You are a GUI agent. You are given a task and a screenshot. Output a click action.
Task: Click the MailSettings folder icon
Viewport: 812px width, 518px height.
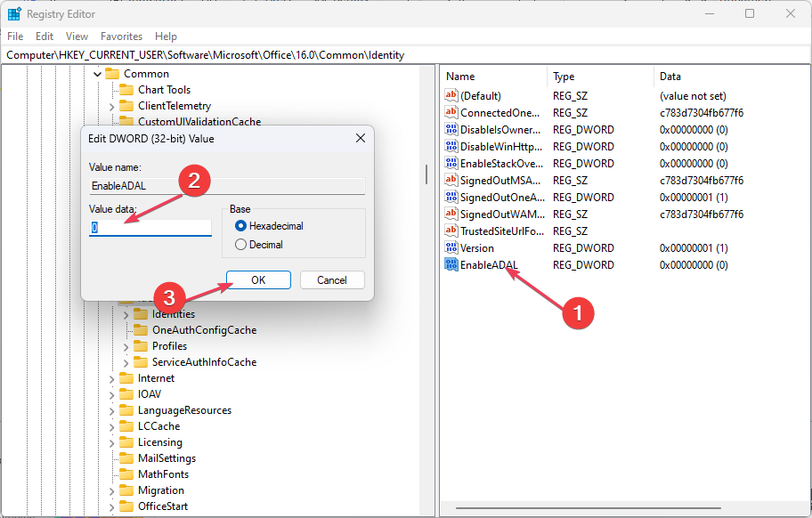[126, 458]
